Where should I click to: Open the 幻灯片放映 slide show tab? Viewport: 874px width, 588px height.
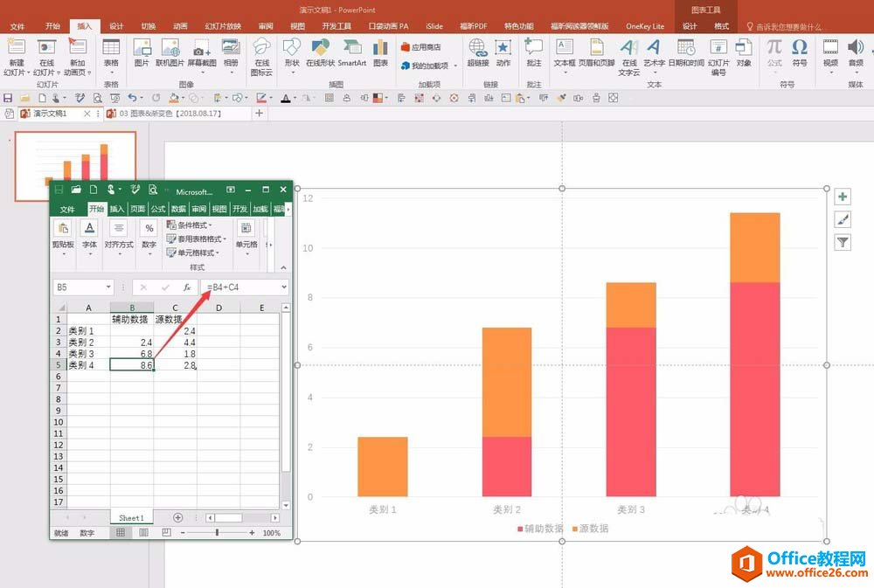tap(223, 26)
